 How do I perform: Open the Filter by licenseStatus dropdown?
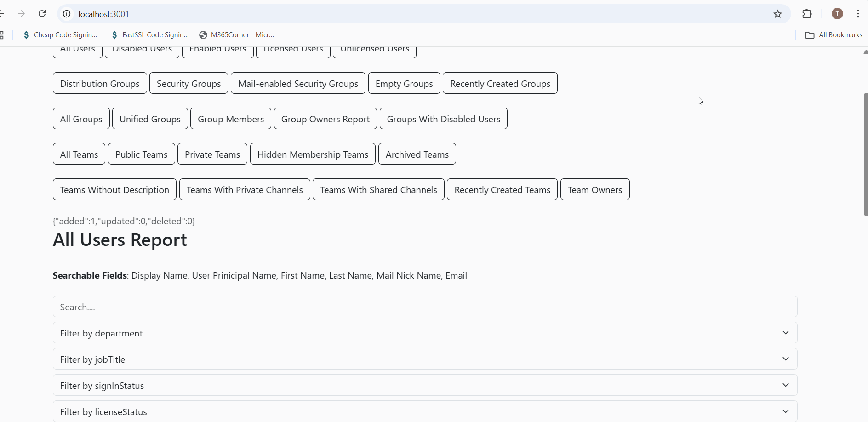[x=425, y=411]
